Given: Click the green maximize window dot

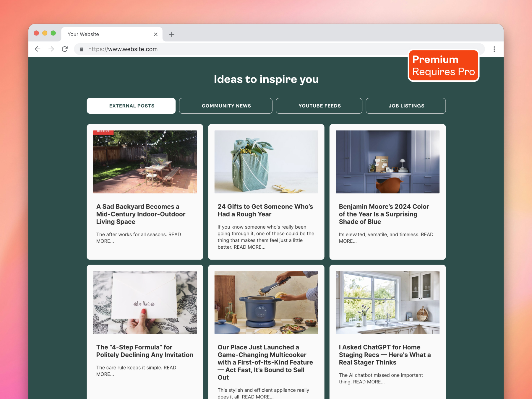Looking at the screenshot, I should coord(53,33).
